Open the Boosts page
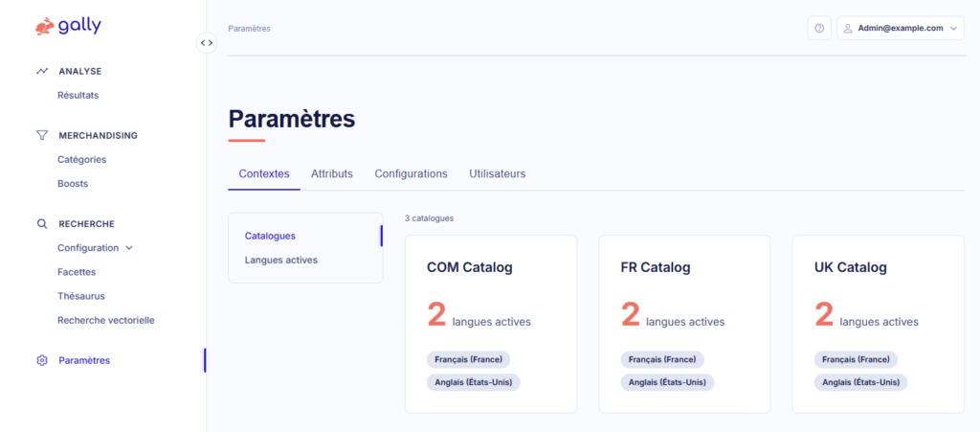 tap(73, 183)
